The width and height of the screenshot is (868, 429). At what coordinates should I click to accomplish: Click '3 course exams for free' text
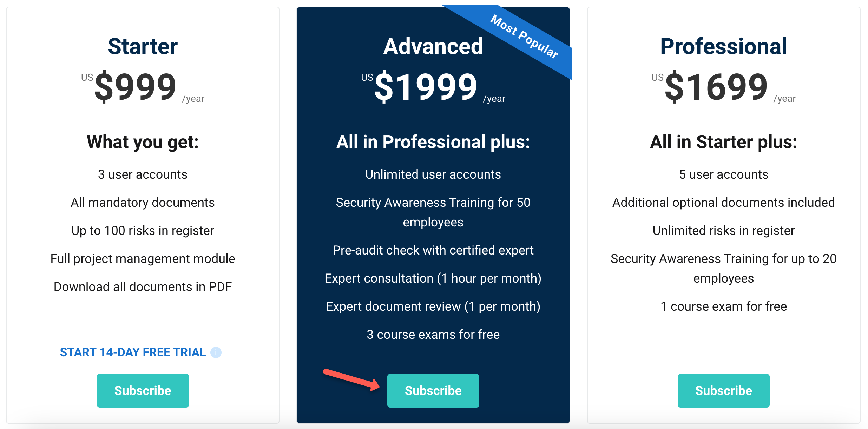click(x=433, y=334)
